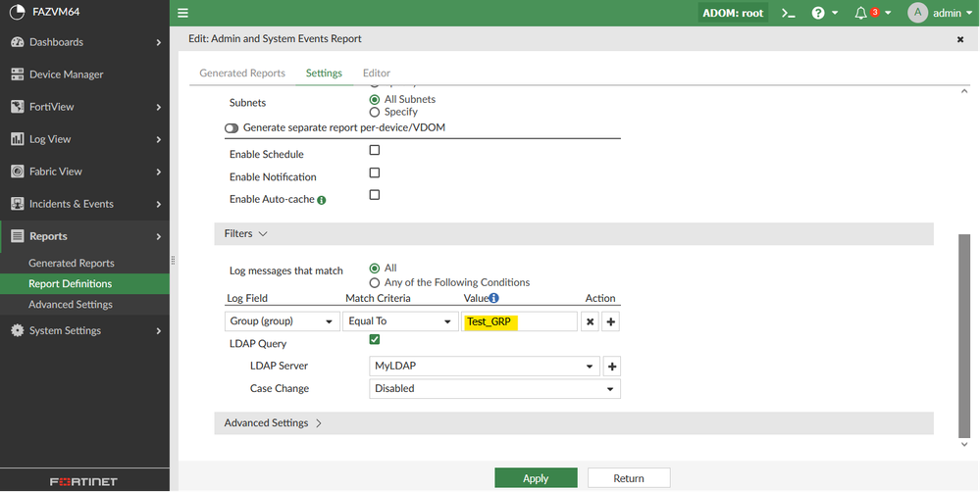Click the hamburger menu icon in header
Viewport: 980px width, 492px height.
tap(182, 13)
